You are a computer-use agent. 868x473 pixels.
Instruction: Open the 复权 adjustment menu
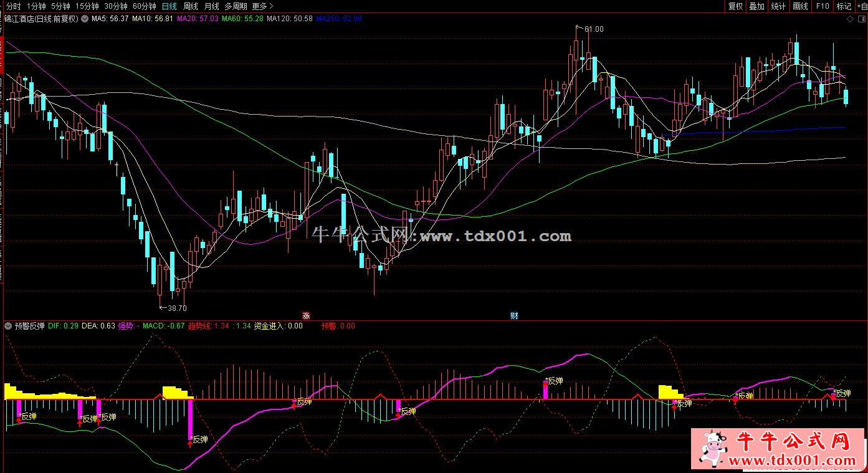coord(735,6)
